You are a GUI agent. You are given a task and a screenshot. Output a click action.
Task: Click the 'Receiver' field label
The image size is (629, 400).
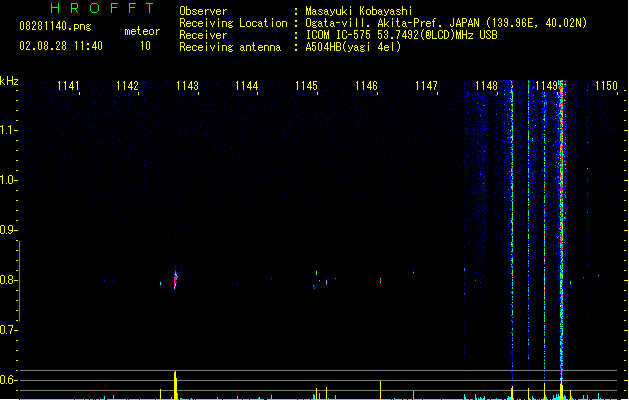coord(203,35)
